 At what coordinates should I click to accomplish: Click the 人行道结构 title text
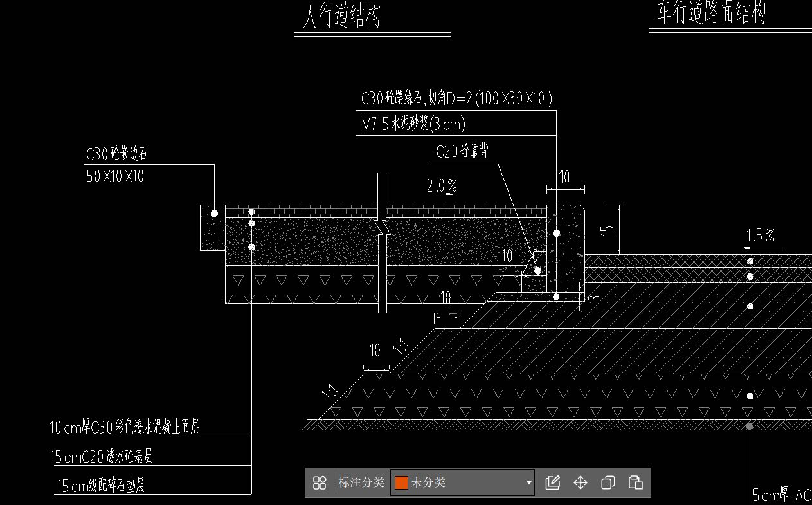click(x=341, y=15)
